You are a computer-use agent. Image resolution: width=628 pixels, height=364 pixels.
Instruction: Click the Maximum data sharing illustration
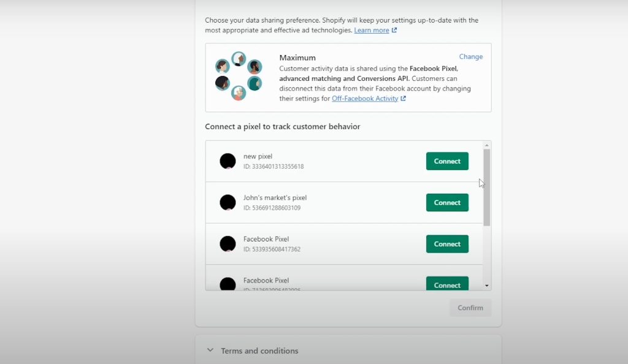tap(239, 76)
